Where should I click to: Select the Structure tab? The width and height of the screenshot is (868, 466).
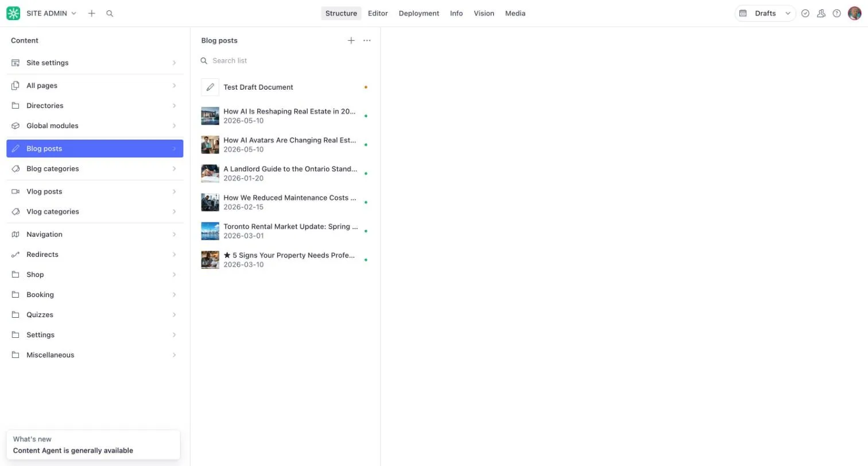(341, 13)
